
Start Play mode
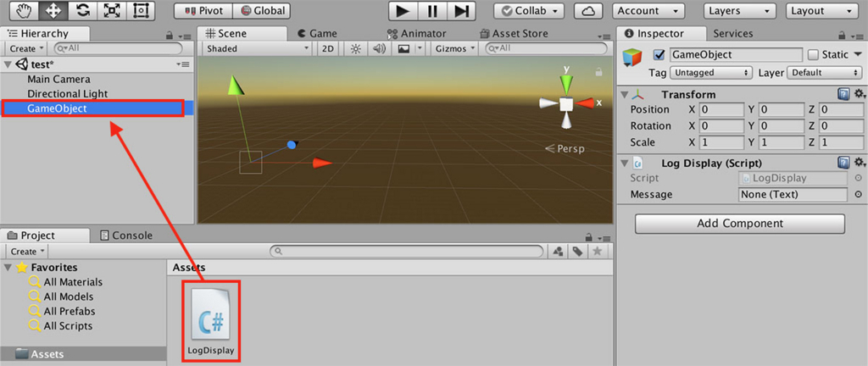(403, 10)
